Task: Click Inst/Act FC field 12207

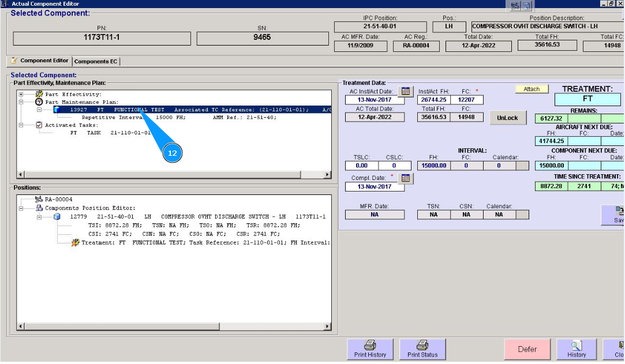Action: point(466,100)
